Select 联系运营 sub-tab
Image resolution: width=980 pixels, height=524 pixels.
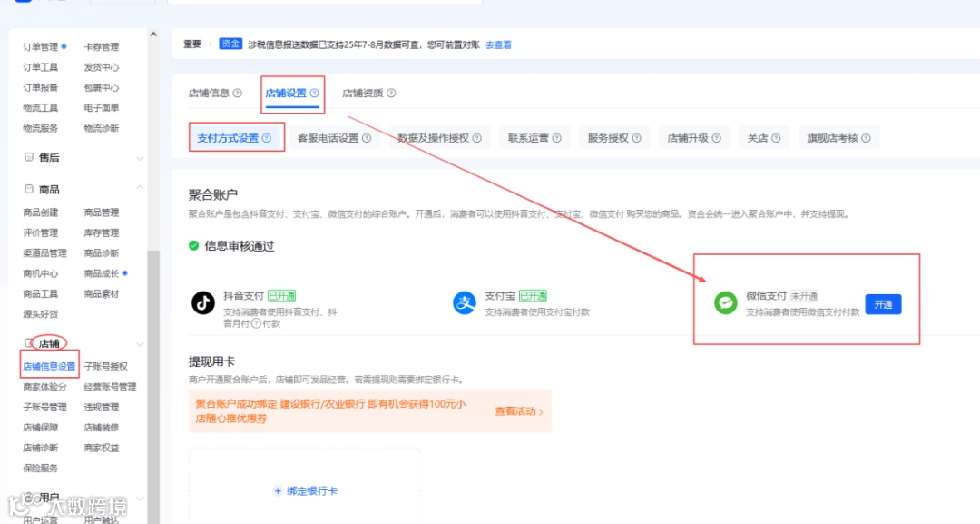click(534, 138)
